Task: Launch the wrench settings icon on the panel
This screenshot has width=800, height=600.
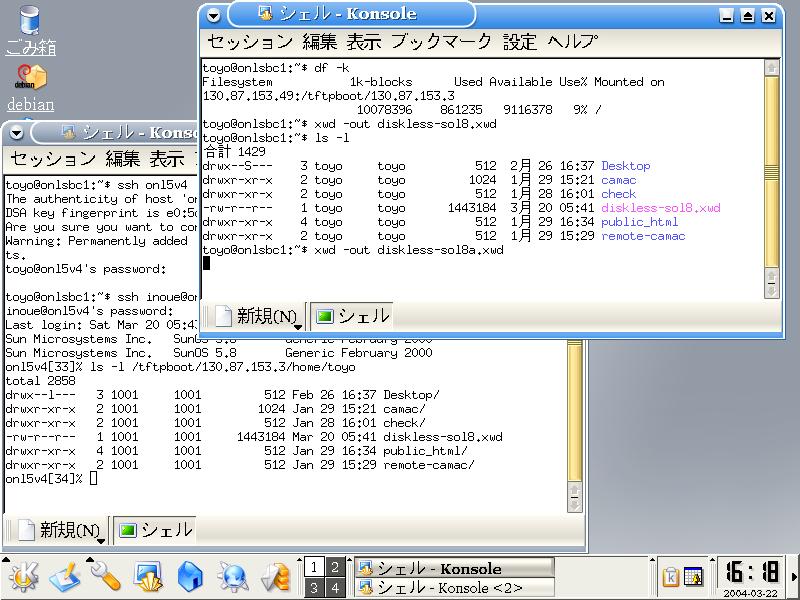Action: click(106, 576)
